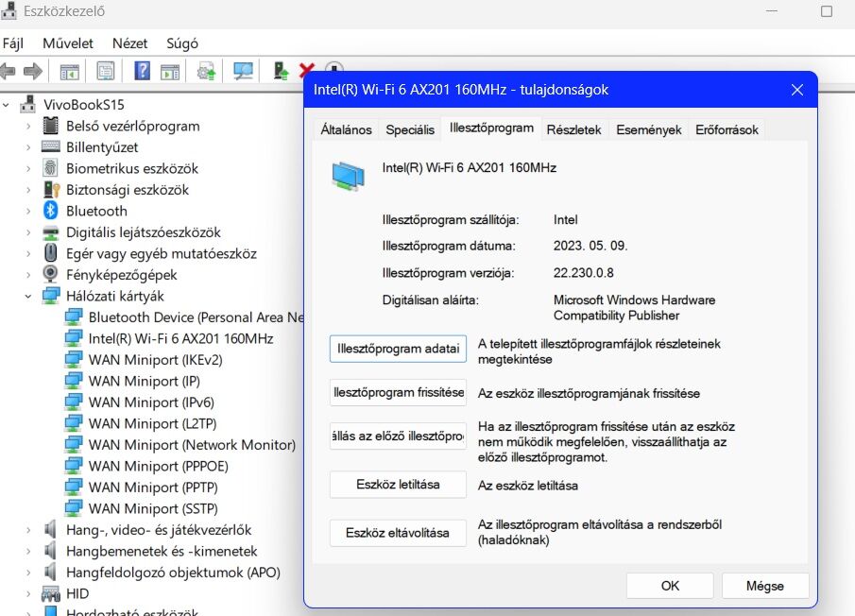Click Eszköz letiltása button

398,485
